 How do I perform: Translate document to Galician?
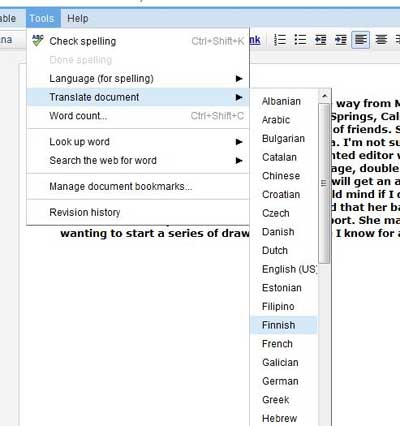284,363
